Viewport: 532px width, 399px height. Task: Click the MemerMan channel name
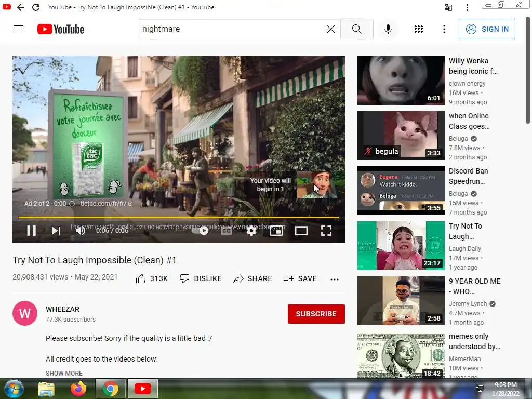tap(464, 358)
